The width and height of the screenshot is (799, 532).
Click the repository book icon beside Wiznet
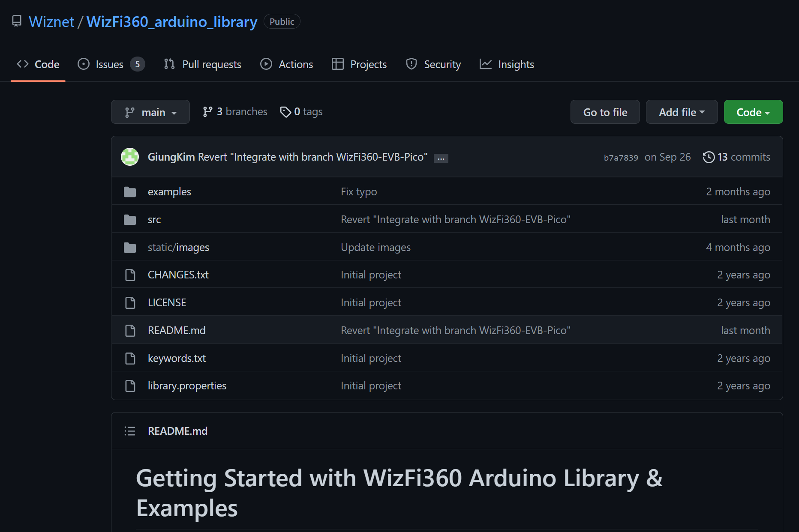(17, 21)
